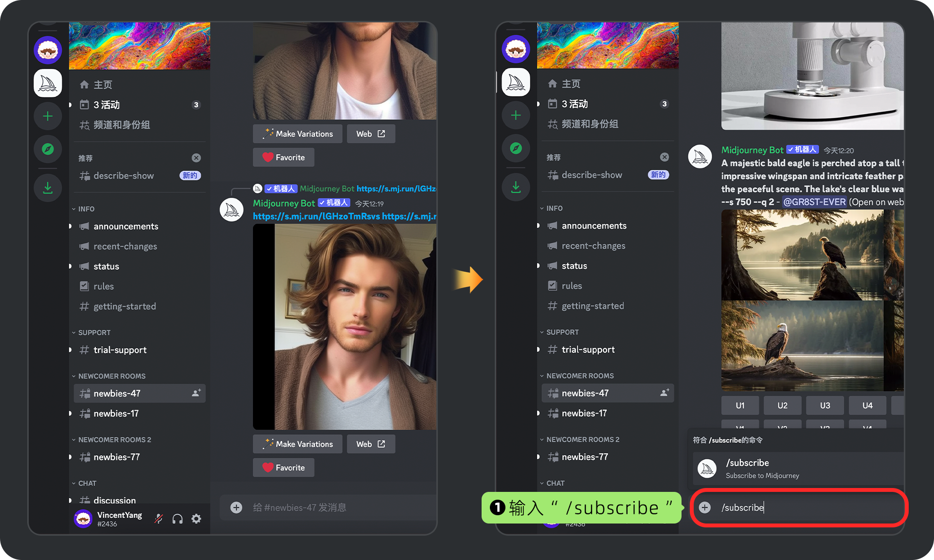Open 3 活动 events in left window

(x=140, y=105)
